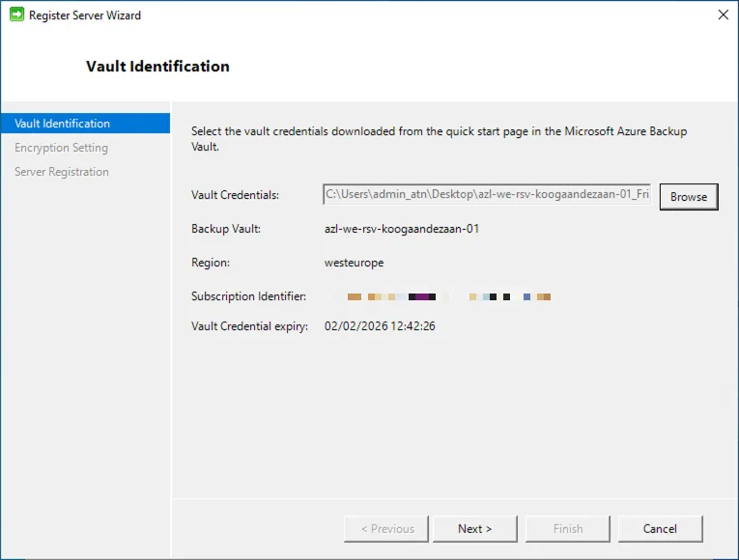739x560 pixels.
Task: Click the westeurope region value
Action: 354,263
